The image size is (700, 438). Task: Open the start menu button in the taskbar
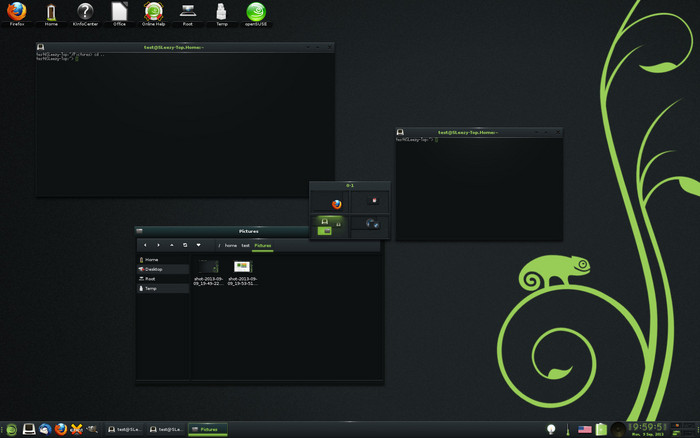(9, 429)
